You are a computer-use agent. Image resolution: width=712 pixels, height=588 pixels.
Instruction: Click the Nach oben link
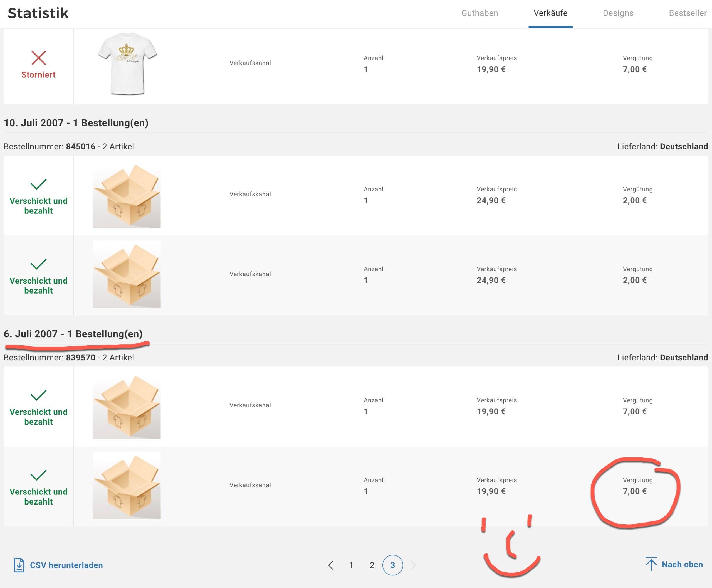pos(682,564)
